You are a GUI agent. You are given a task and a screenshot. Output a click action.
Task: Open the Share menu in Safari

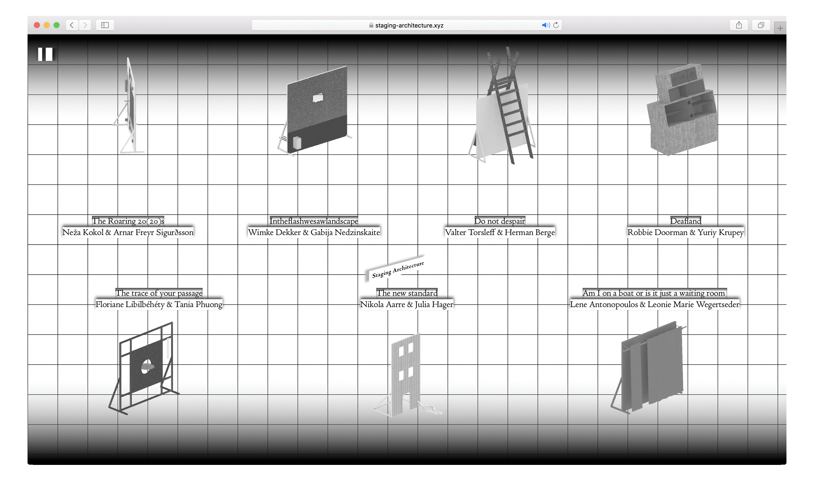click(739, 25)
